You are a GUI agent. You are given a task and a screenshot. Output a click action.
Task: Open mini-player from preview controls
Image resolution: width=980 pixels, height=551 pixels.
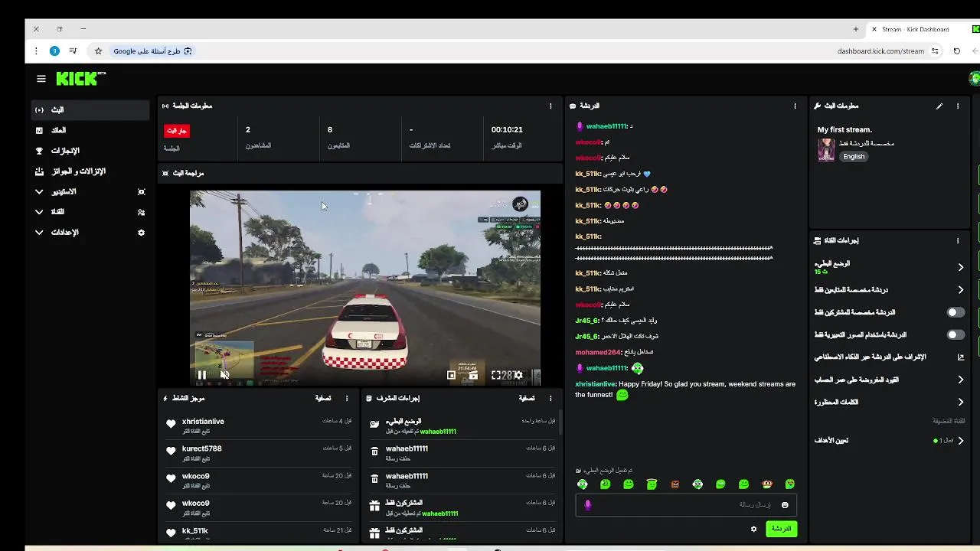[451, 375]
